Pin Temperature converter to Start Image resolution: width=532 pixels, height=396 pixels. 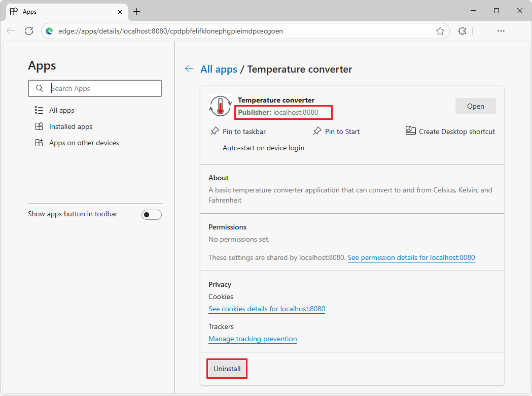tap(336, 131)
